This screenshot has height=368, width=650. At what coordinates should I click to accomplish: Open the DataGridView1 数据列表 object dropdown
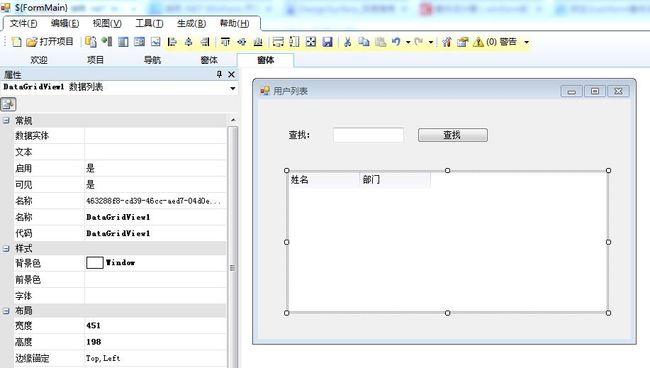(233, 88)
